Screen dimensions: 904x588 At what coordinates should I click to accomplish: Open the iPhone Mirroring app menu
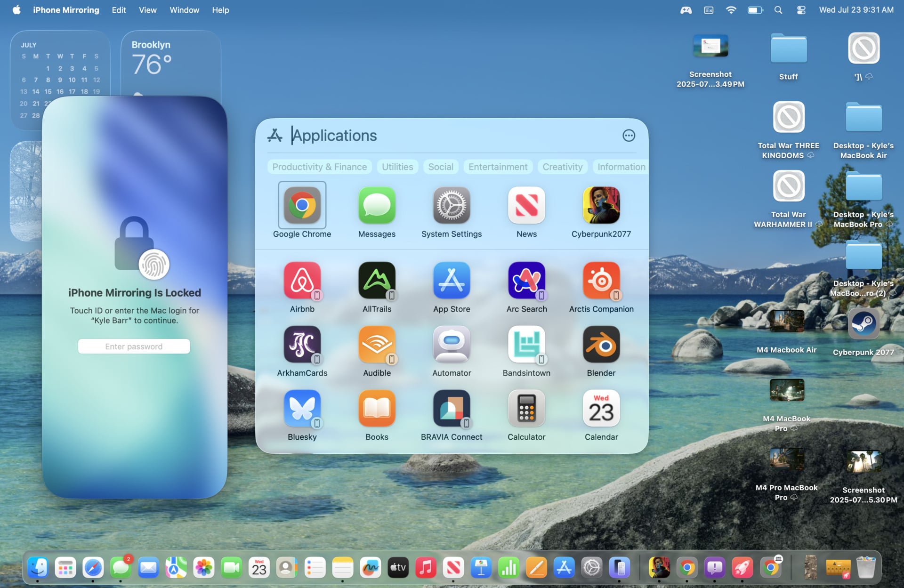point(66,10)
